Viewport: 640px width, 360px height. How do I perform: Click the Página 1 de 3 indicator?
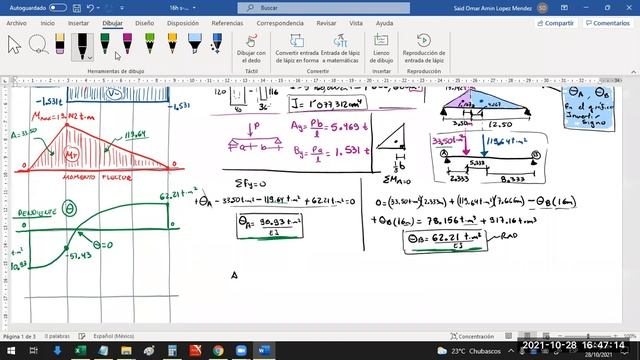click(x=20, y=336)
